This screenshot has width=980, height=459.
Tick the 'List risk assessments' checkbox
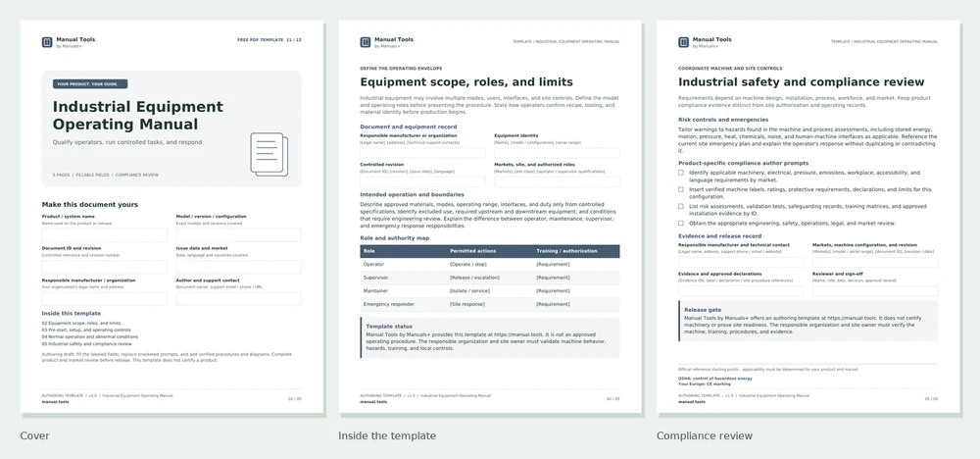[x=681, y=206]
